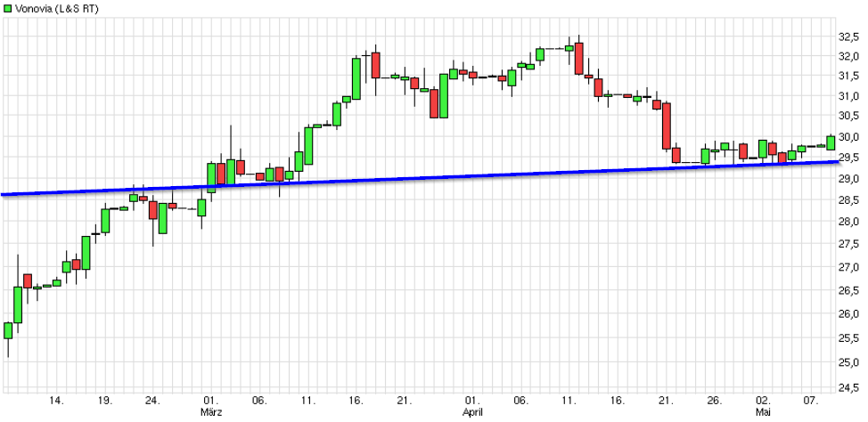Click the 25,5 price axis label

[849, 338]
